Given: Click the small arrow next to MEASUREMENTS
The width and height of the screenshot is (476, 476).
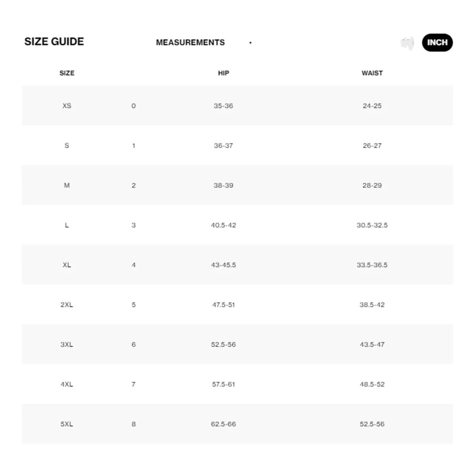Looking at the screenshot, I should pyautogui.click(x=250, y=43).
